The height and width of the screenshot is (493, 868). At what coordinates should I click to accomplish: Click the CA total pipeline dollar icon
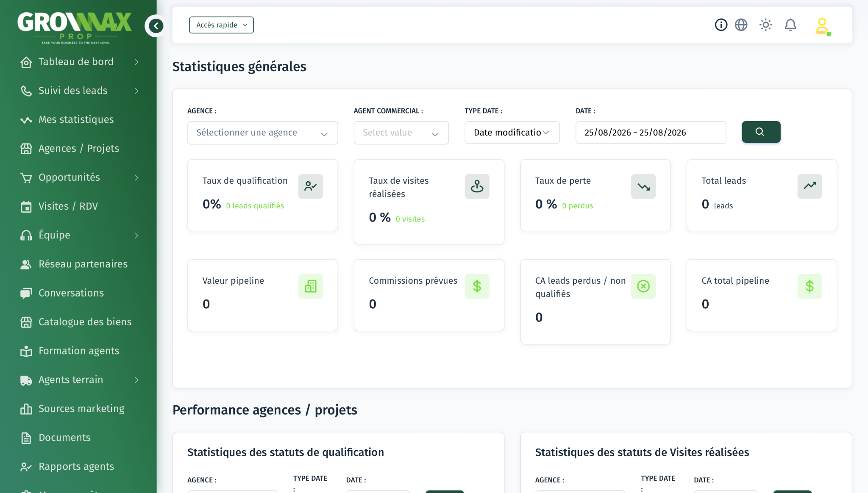point(810,286)
